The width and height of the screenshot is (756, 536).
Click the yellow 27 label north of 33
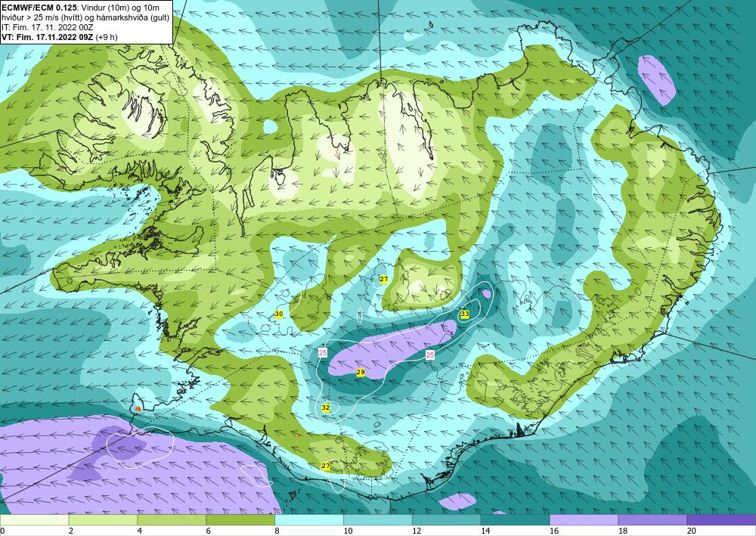point(383,280)
